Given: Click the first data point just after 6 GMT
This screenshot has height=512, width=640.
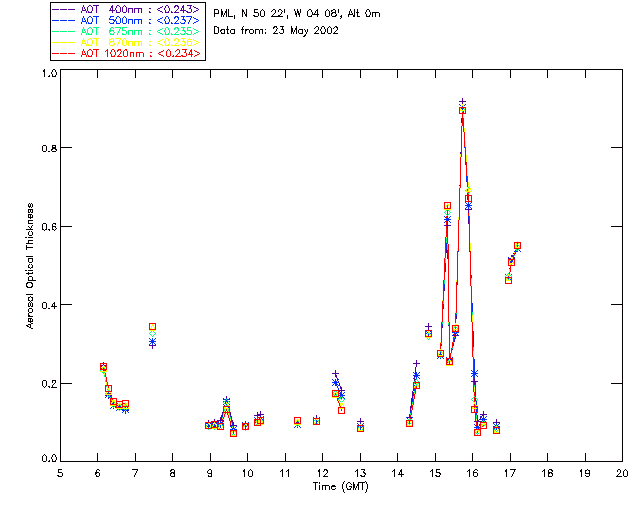Looking at the screenshot, I should 103,367.
